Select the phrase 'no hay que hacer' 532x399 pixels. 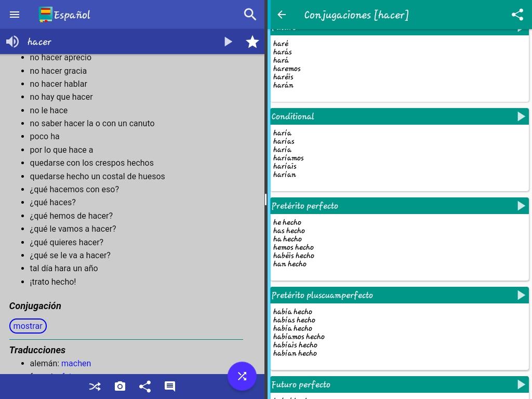click(61, 97)
